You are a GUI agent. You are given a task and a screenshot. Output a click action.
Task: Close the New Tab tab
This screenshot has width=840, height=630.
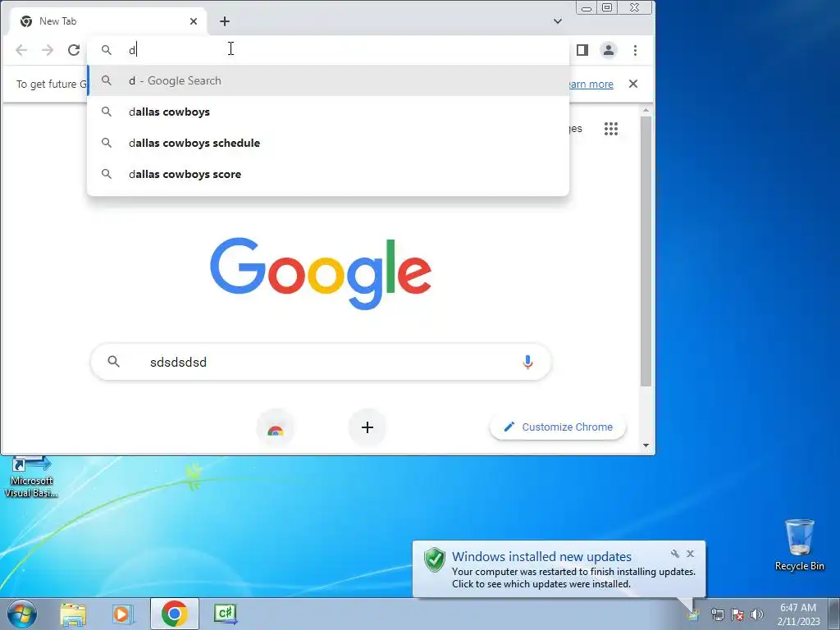[194, 21]
